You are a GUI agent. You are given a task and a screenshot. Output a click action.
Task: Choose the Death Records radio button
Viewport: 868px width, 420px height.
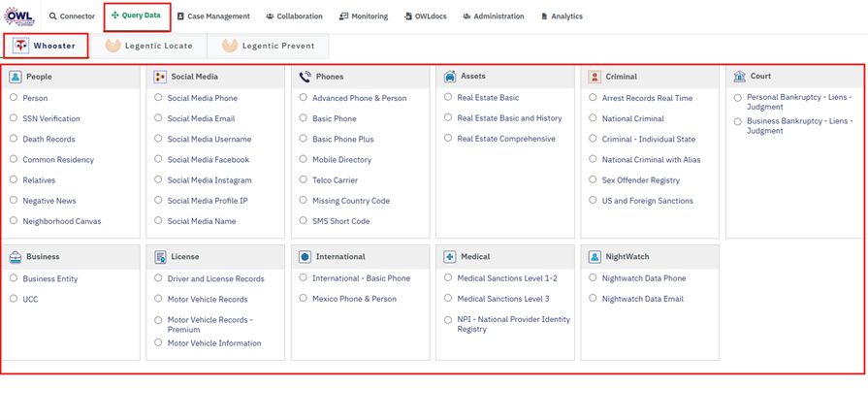[14, 139]
